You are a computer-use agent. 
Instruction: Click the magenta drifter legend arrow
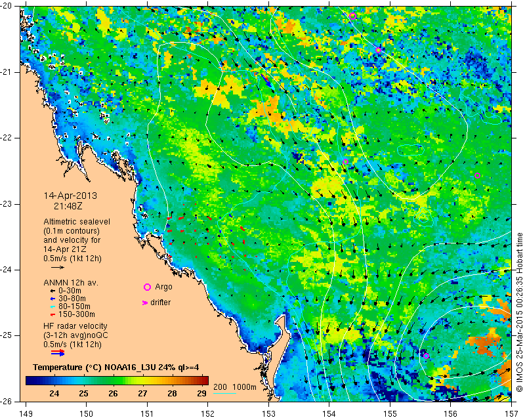click(145, 303)
